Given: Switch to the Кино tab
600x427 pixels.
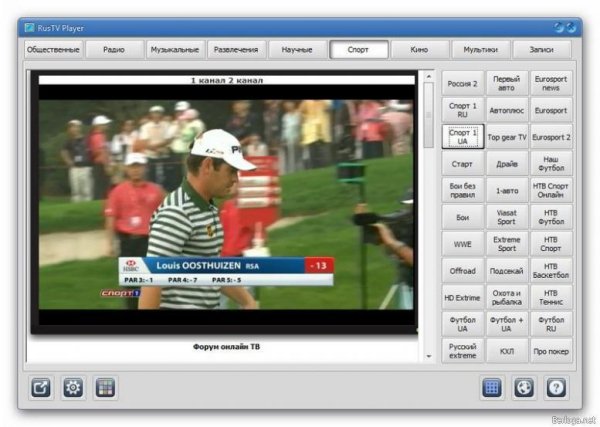Looking at the screenshot, I should click(x=419, y=50).
